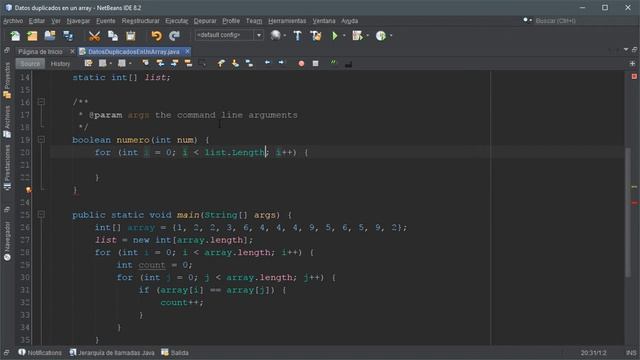Click the Next Bookmark icon
Image resolution: width=640 pixels, height=360 pixels.
[236, 63]
